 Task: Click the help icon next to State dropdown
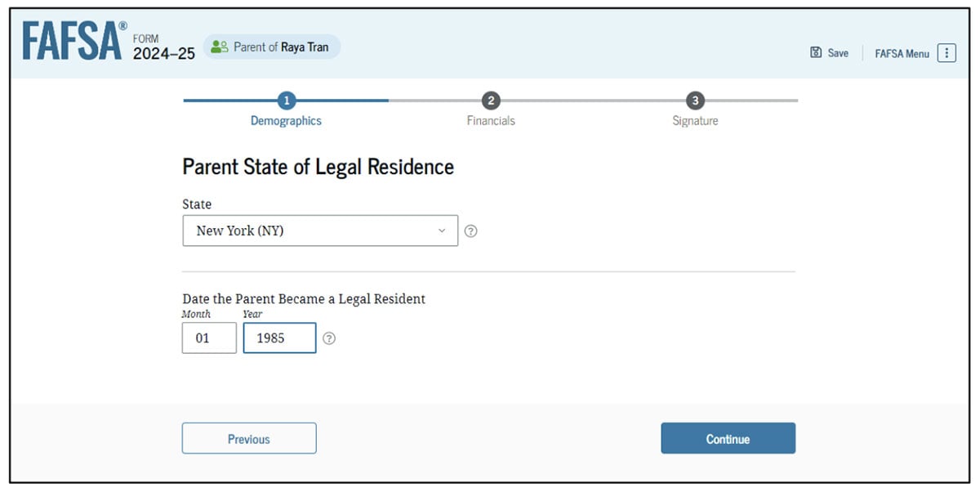tap(470, 231)
